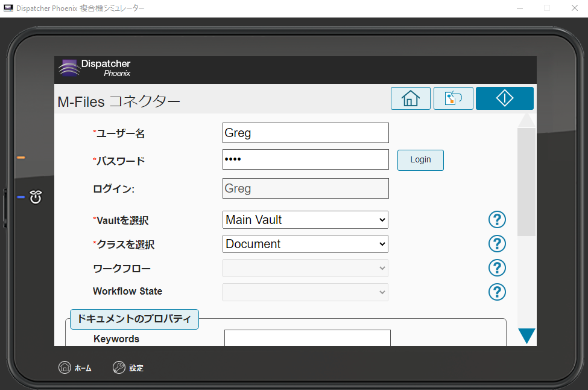Click the scroll up triangle arrow
This screenshot has height=390, width=588.
[526, 120]
